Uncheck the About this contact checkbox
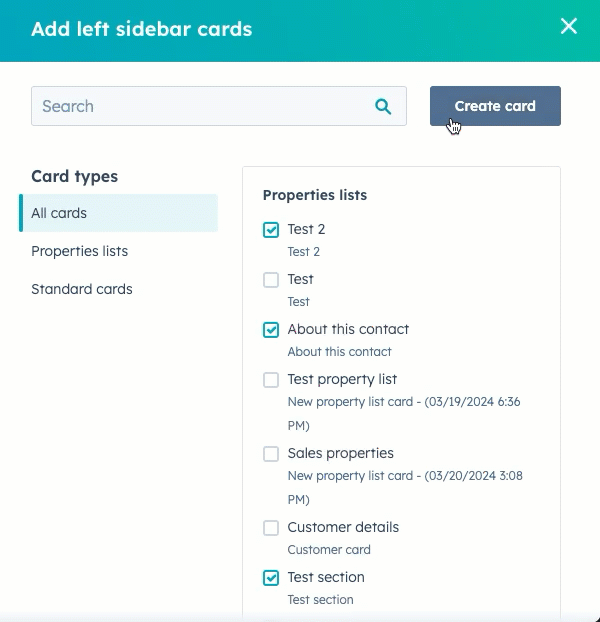 click(x=271, y=330)
